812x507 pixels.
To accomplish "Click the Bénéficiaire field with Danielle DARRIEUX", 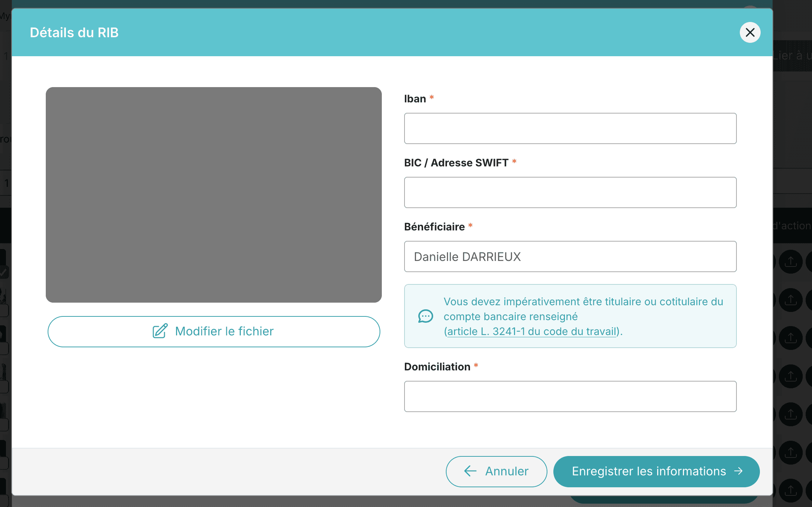I will coord(570,256).
